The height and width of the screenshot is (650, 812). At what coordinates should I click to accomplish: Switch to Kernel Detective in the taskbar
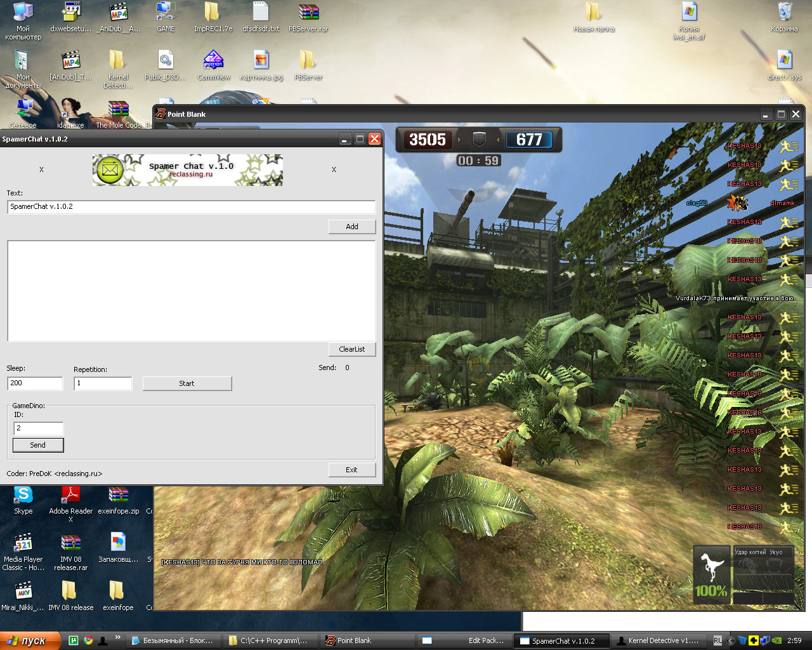(660, 640)
